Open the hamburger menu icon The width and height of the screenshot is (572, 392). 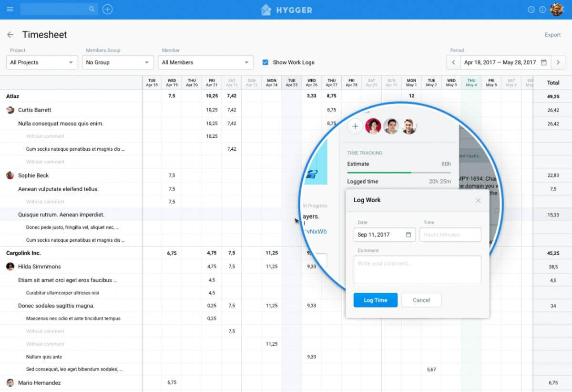[x=10, y=9]
